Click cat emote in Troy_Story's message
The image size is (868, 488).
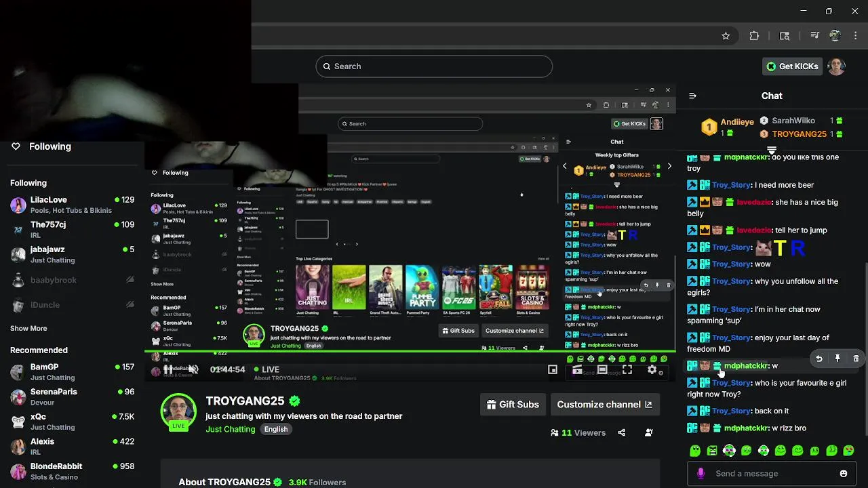[x=764, y=248]
